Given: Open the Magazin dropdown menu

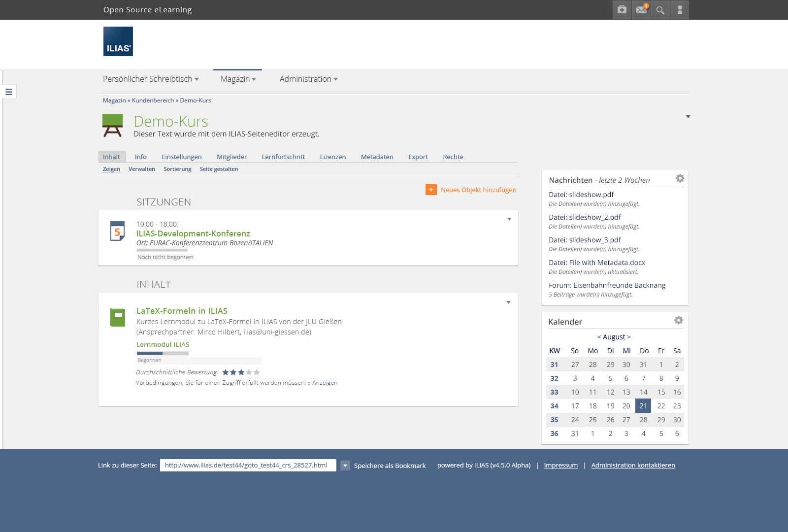Looking at the screenshot, I should [238, 79].
